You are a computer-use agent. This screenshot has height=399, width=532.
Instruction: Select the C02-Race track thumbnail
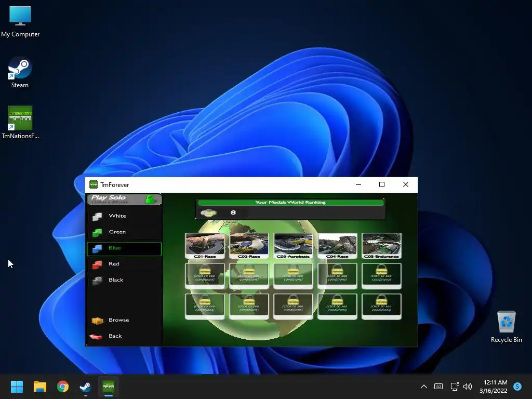[x=249, y=246]
